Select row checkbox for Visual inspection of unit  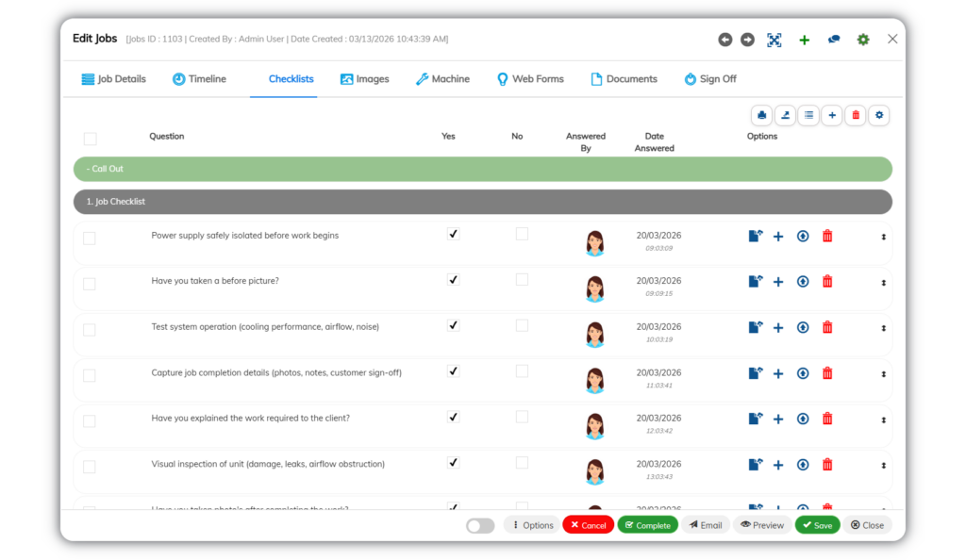[x=90, y=467]
